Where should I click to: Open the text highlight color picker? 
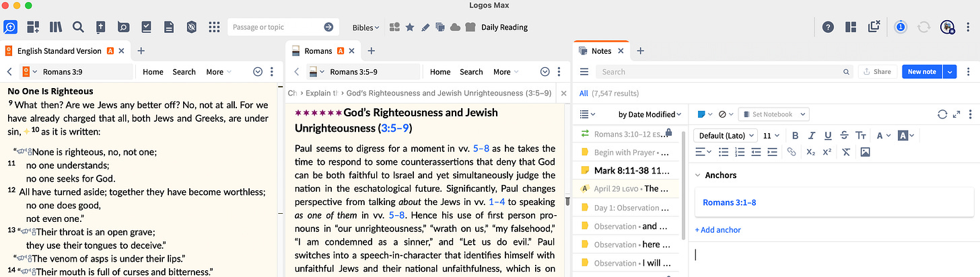906,135
